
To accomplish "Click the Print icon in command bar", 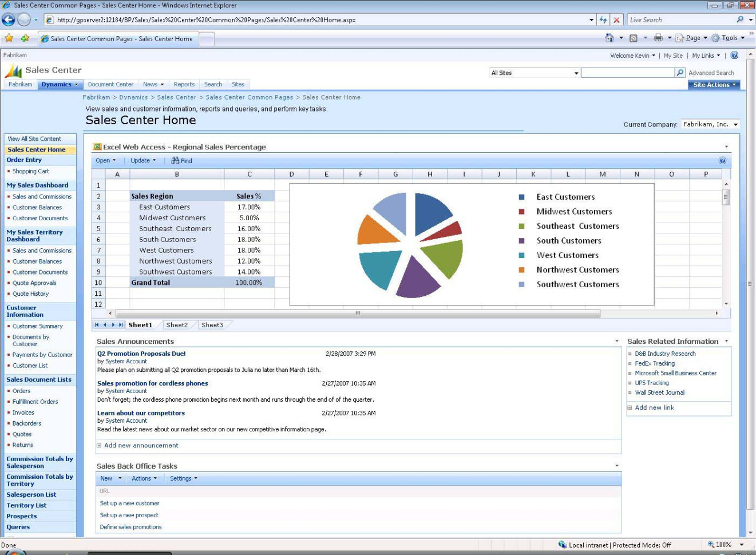I will point(658,38).
